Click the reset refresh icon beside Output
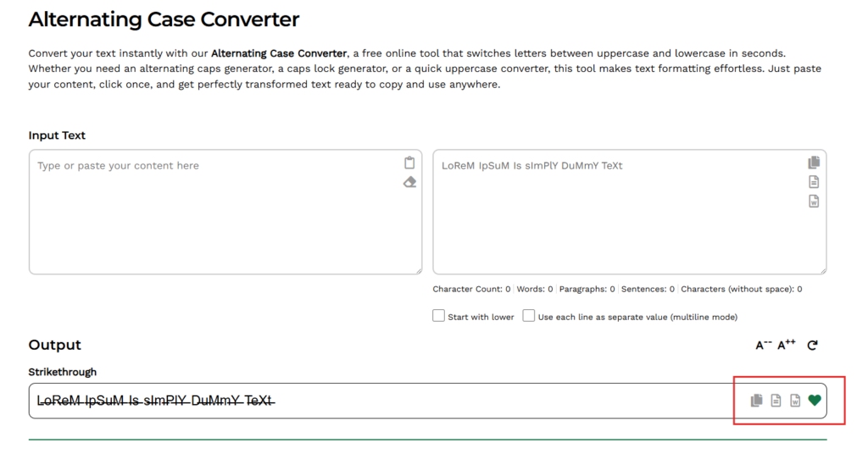Viewport: 868px width, 459px height. point(812,345)
